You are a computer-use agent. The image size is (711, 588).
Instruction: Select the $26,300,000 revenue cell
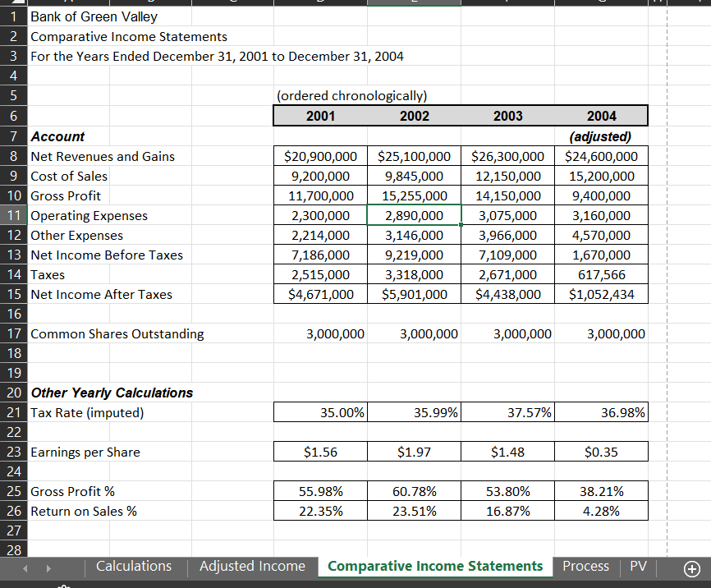pyautogui.click(x=508, y=156)
